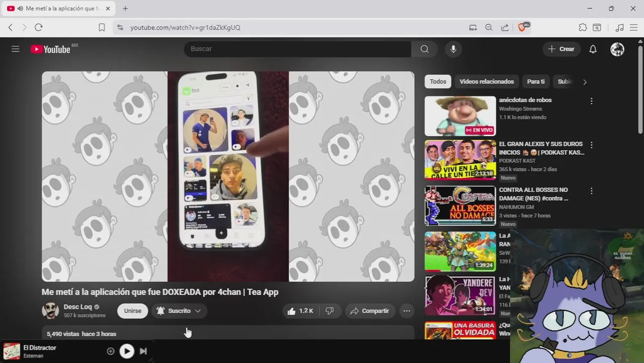Click the Esteman artist name

[x=33, y=356]
